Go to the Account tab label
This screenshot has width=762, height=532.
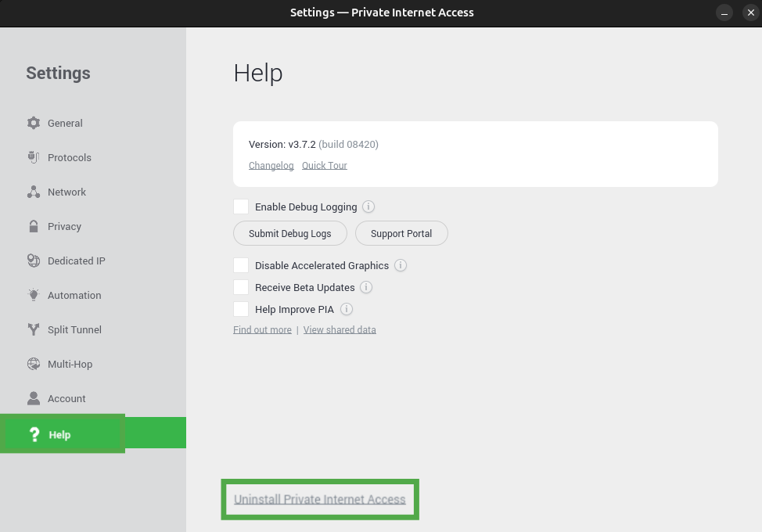(x=66, y=399)
